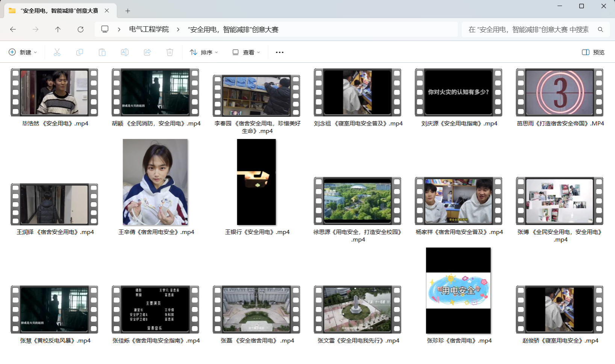The image size is (615, 364).
Task: Go up one folder level
Action: [58, 29]
